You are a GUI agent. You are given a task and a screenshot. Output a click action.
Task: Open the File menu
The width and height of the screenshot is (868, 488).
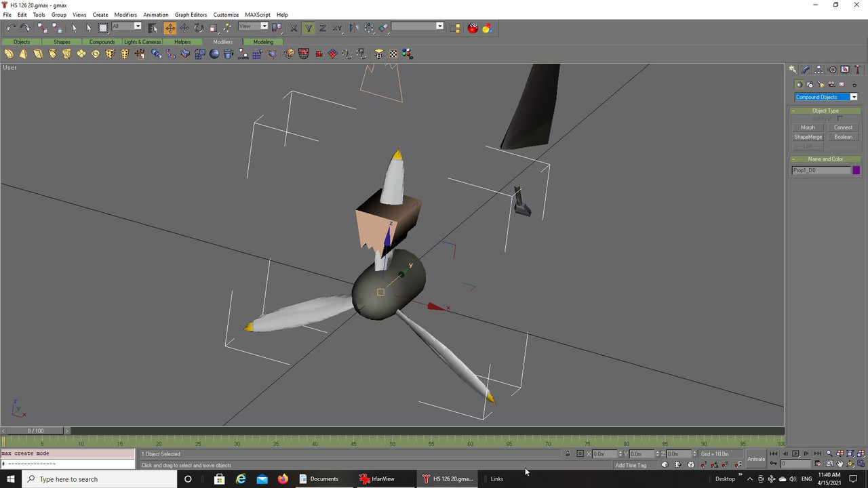[x=7, y=14]
